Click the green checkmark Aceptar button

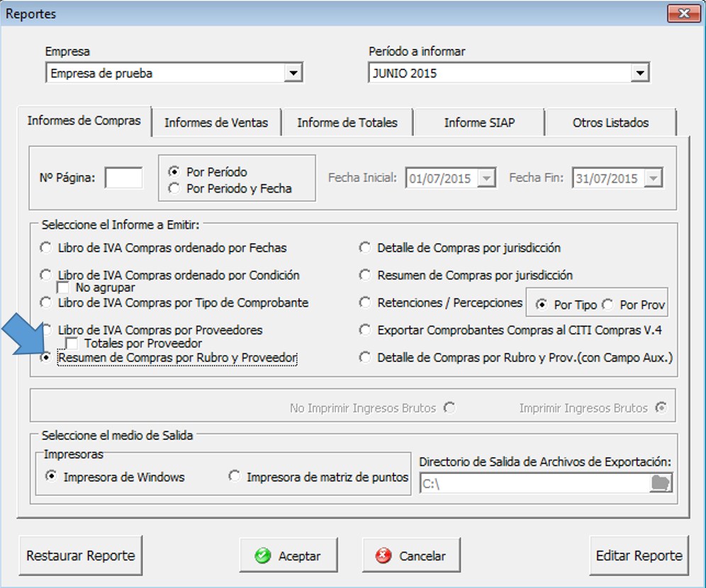[x=288, y=555]
